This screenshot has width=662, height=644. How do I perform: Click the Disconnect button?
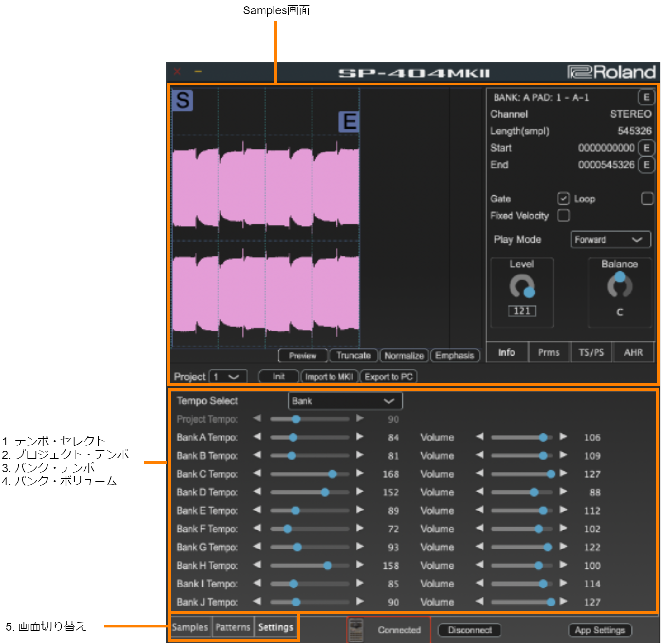tap(469, 630)
